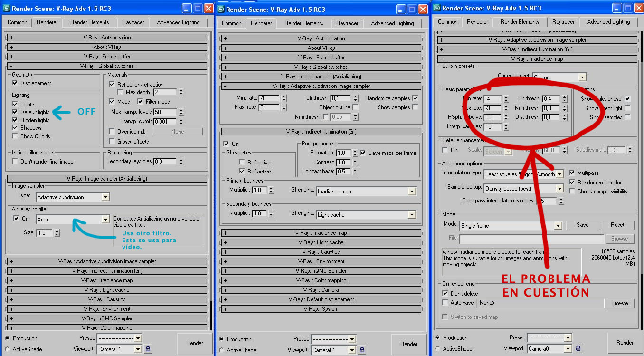This screenshot has width=644, height=356.
Task: Click Calc. pass interpolation samples field
Action: click(x=547, y=201)
